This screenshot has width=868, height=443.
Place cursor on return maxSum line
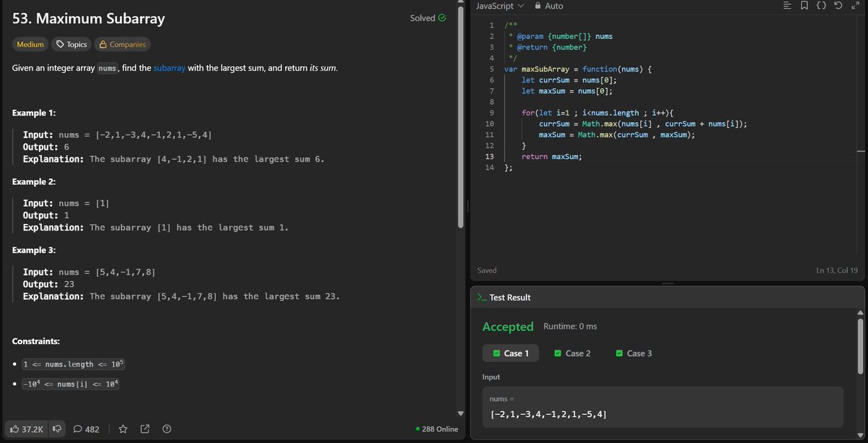coord(552,156)
